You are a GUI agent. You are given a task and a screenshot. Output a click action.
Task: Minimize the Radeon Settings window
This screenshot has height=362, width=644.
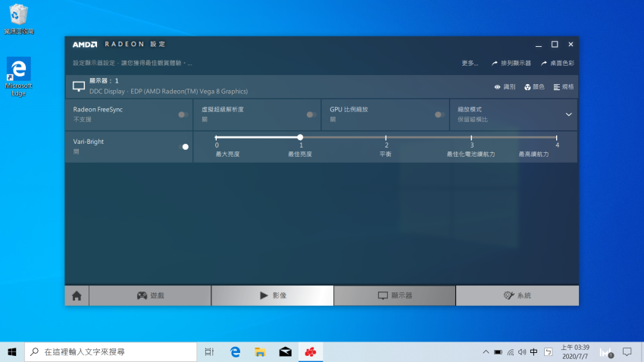click(539, 45)
